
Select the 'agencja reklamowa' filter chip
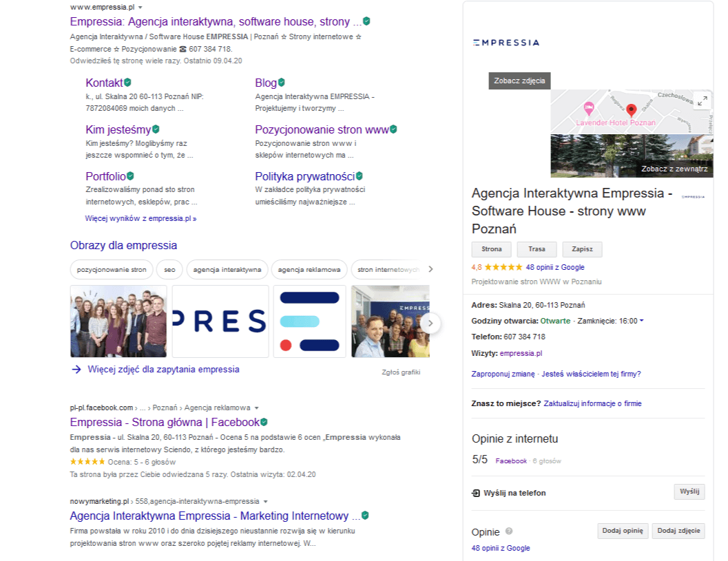[x=309, y=270]
